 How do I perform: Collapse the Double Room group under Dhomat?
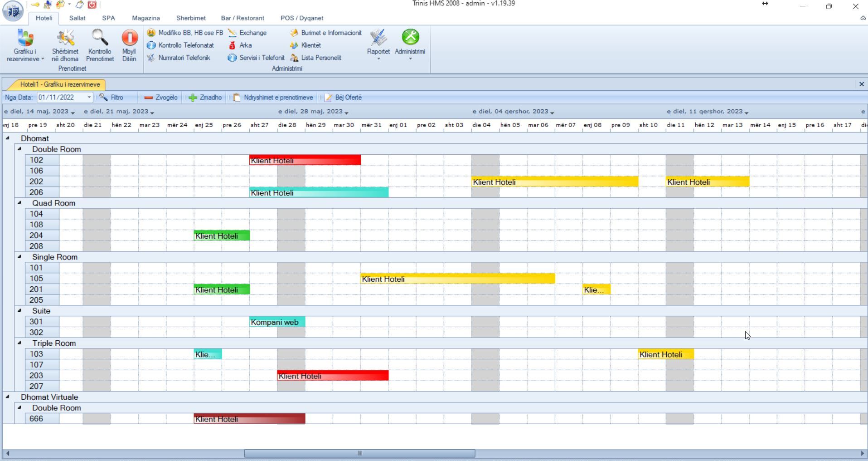[19, 149]
